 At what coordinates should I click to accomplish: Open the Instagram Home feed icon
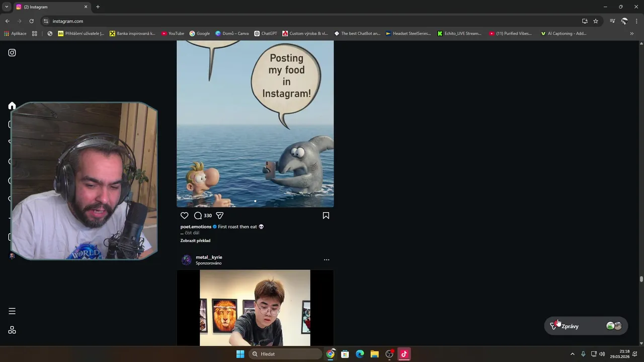[12, 106]
